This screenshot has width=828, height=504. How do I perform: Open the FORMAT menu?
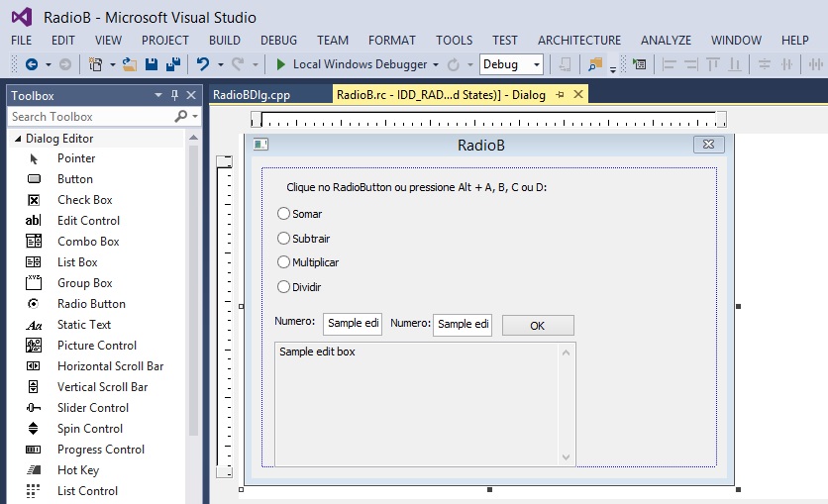coord(392,41)
